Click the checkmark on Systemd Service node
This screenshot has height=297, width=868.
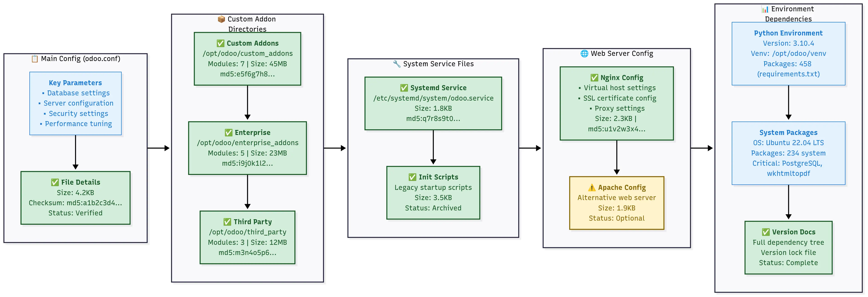(x=404, y=88)
